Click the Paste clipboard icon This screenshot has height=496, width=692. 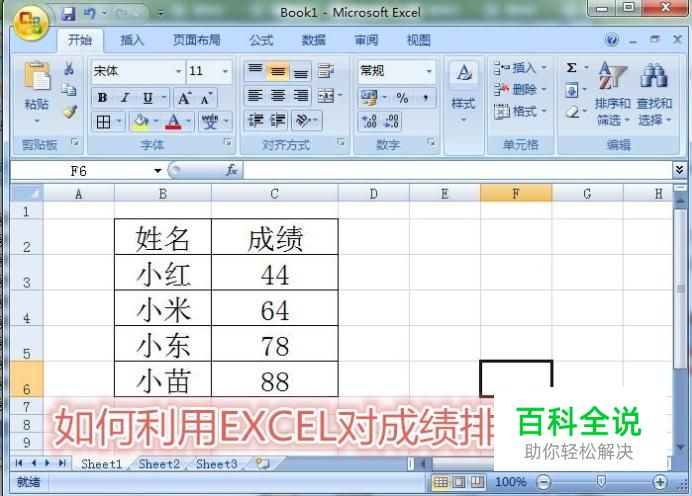tap(37, 76)
